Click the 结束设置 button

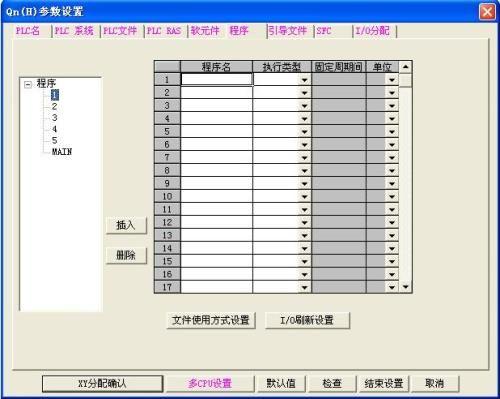pyautogui.click(x=384, y=384)
